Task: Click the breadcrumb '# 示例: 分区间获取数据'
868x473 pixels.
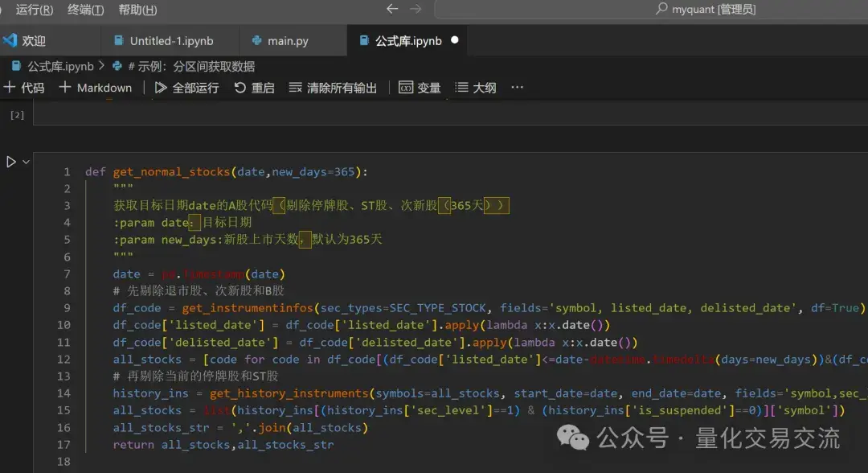Action: click(x=191, y=67)
